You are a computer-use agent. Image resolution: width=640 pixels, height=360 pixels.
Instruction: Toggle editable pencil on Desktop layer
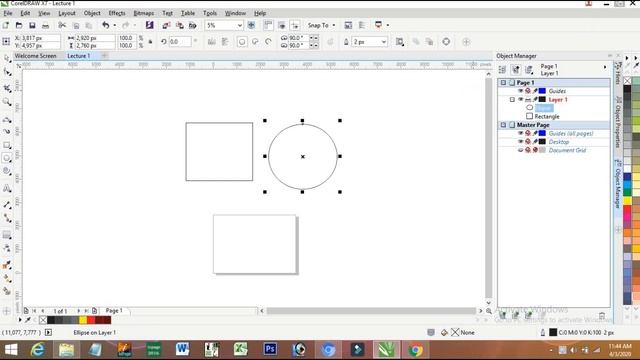[535, 142]
